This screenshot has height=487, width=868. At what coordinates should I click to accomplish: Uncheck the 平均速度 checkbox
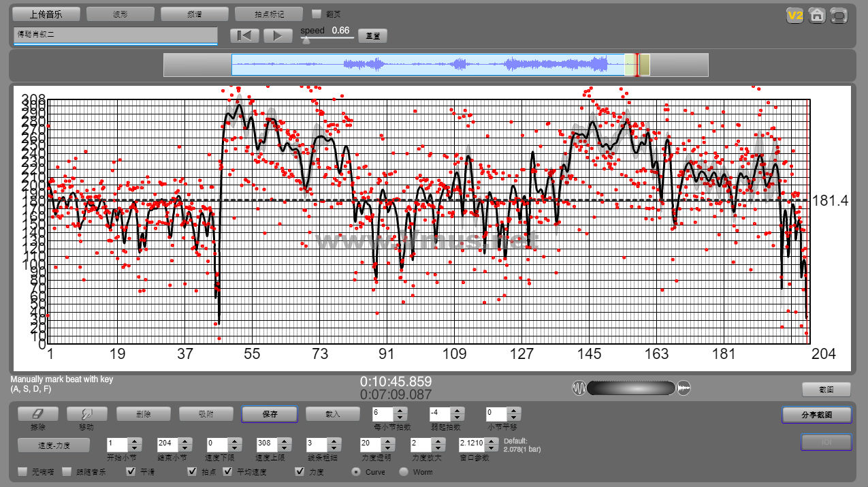point(228,471)
